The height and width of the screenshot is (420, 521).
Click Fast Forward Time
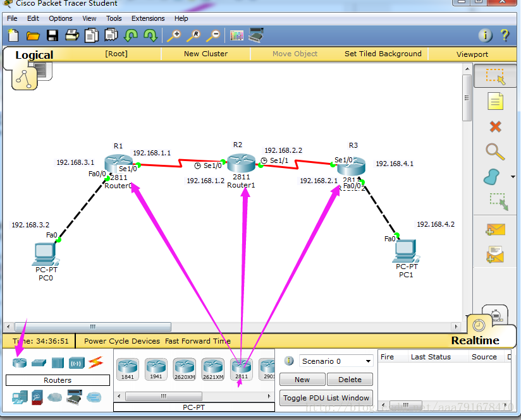click(x=198, y=341)
